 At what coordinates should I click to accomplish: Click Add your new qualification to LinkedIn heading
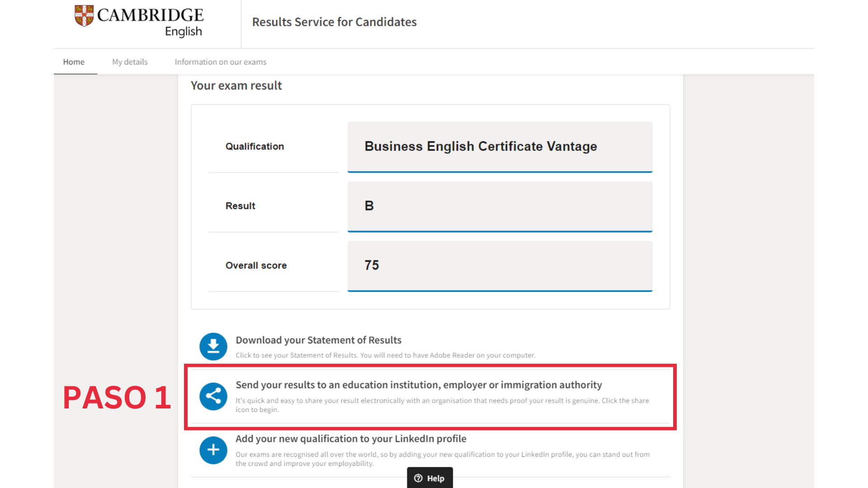pyautogui.click(x=351, y=439)
